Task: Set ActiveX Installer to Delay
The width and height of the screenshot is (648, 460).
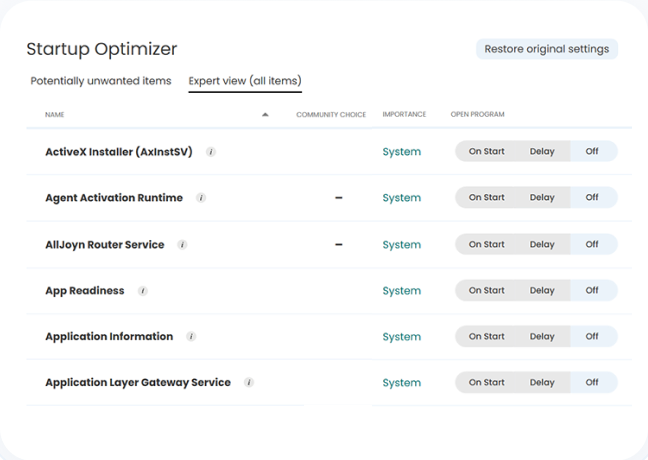Action: [x=542, y=151]
